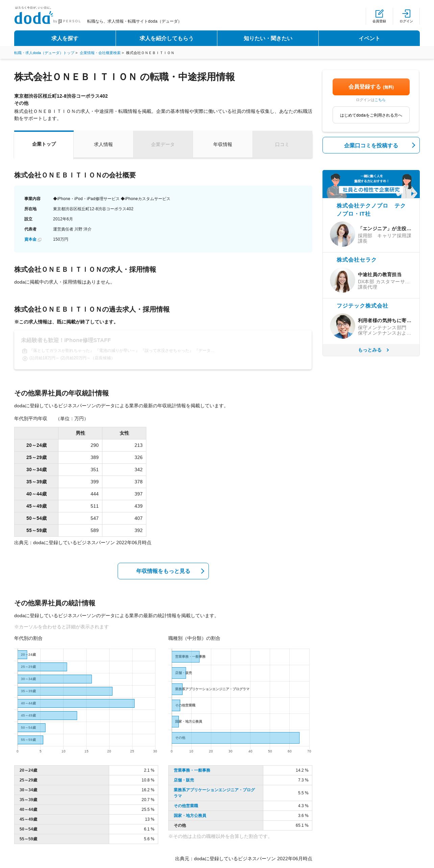Open 株式会社テクノプロ テクノプロ・IT社 link
The image size is (434, 868).
(x=371, y=210)
